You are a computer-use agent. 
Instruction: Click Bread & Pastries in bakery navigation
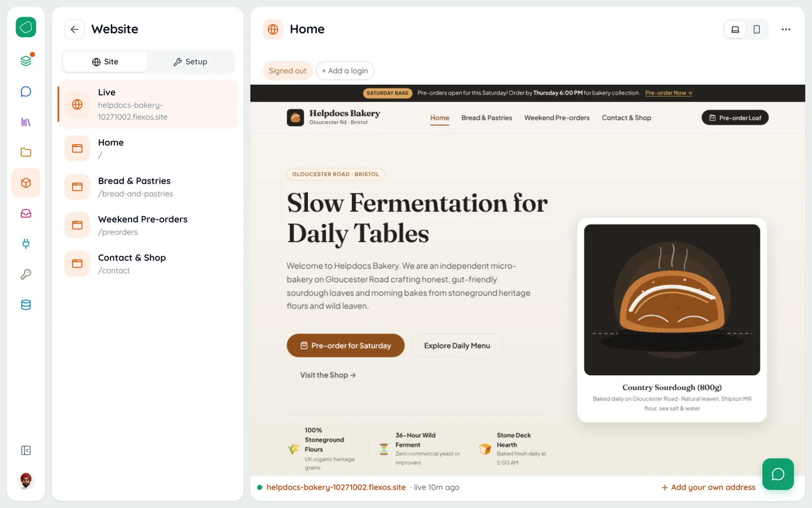tap(487, 118)
